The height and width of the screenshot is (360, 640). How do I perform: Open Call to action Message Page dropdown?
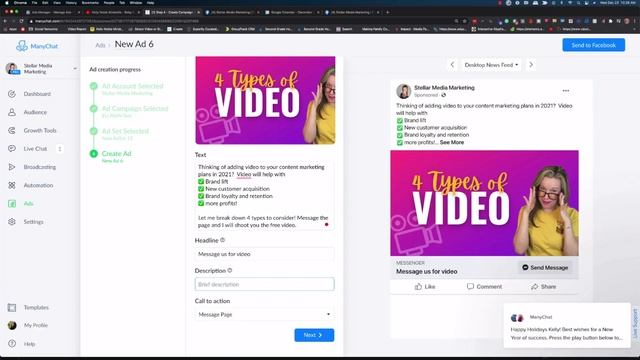[x=264, y=314]
